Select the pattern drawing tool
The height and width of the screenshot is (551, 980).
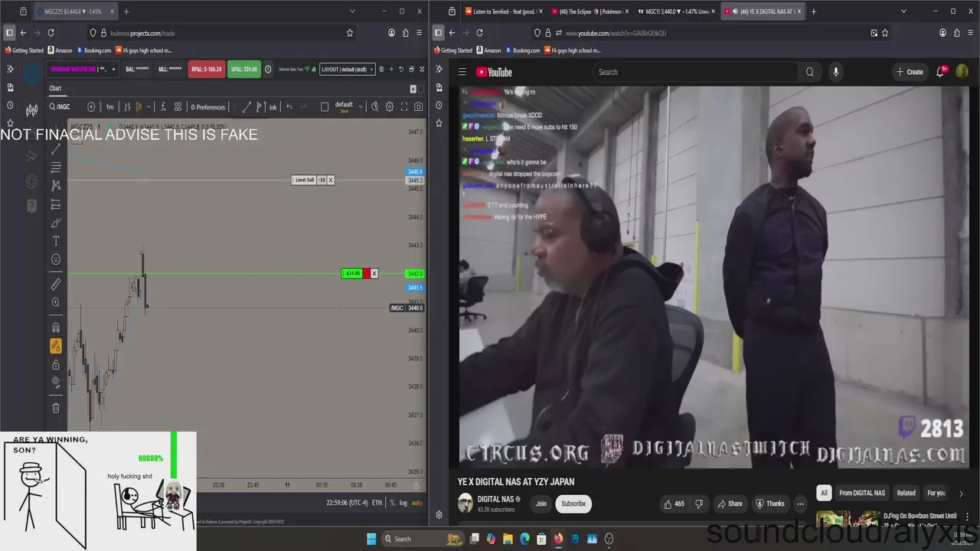(56, 185)
